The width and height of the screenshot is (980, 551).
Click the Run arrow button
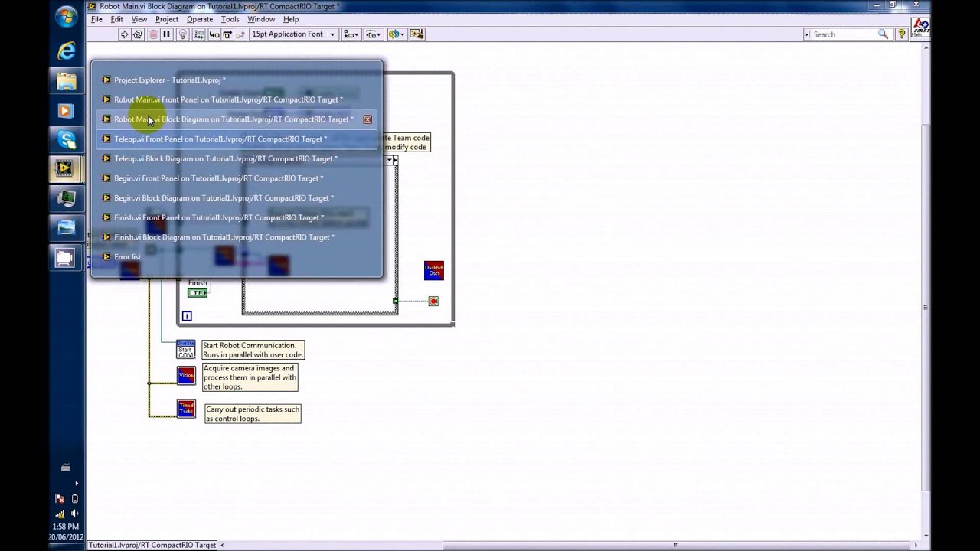pyautogui.click(x=124, y=34)
